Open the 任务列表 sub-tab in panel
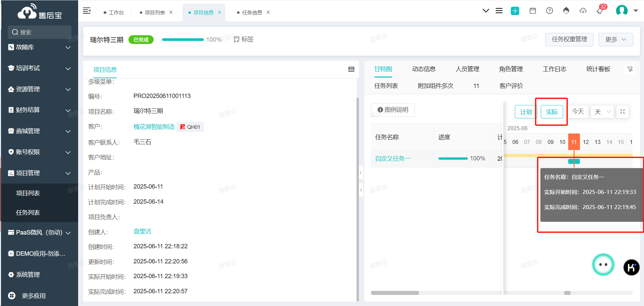 [386, 86]
